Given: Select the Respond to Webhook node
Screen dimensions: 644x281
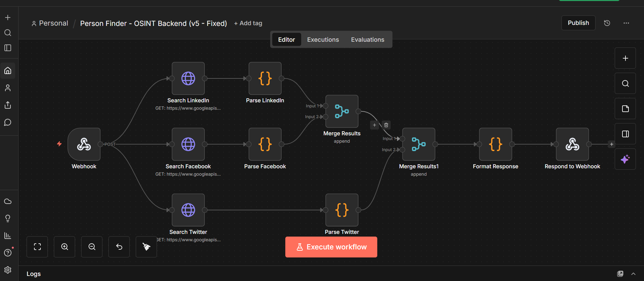Looking at the screenshot, I should point(572,144).
